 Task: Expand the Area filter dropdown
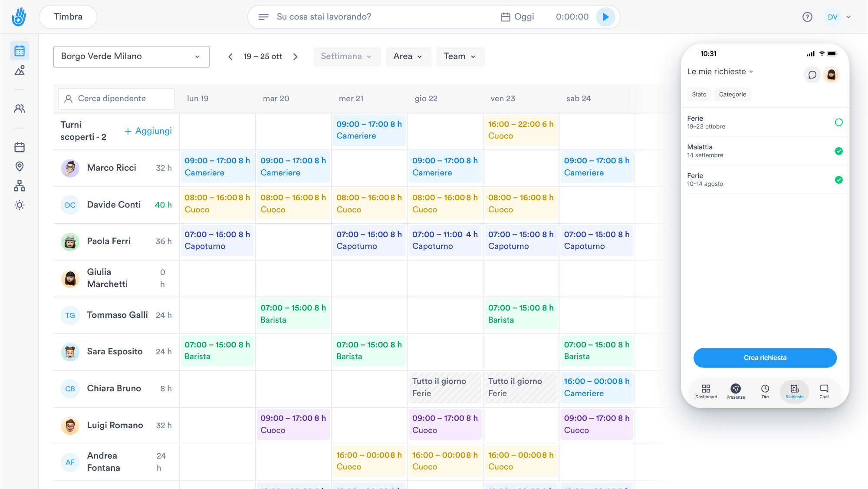point(408,56)
